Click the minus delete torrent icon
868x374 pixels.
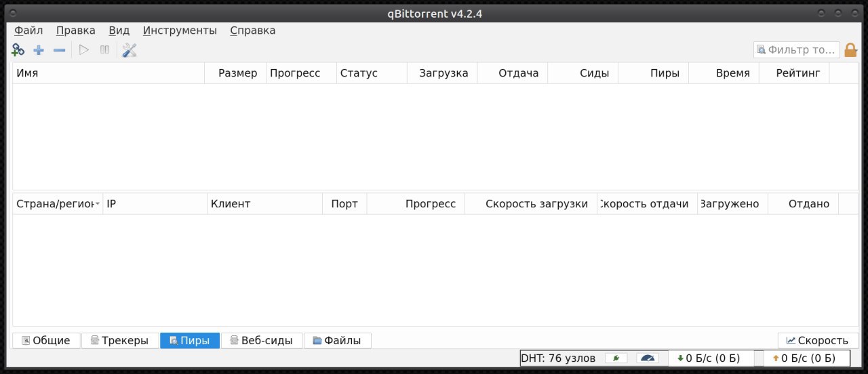click(59, 49)
